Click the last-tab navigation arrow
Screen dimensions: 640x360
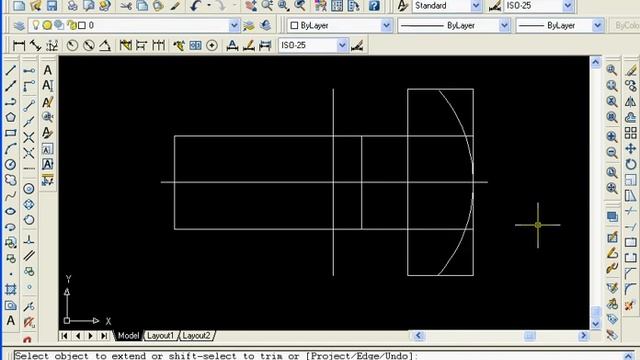click(104, 336)
